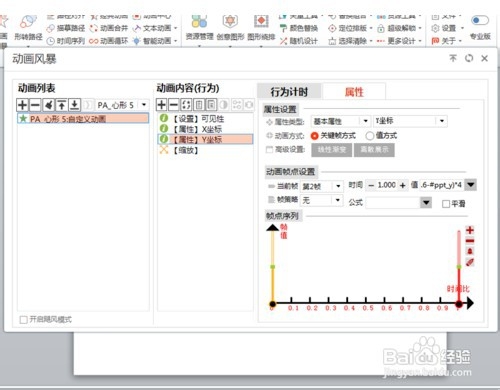The height and width of the screenshot is (390, 500).
Task: Toggle the 专业版 switch in the ribbon
Action: [x=480, y=20]
